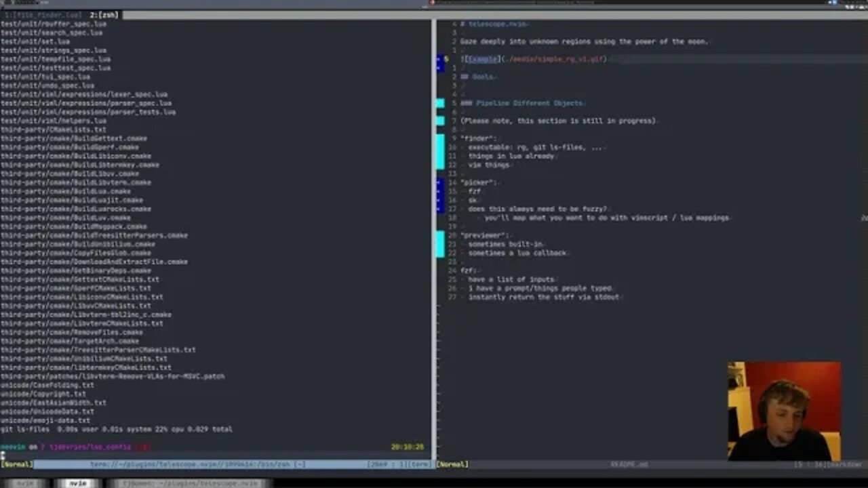
Task: Click the unicode/Copyright.txt line
Action: (x=43, y=394)
